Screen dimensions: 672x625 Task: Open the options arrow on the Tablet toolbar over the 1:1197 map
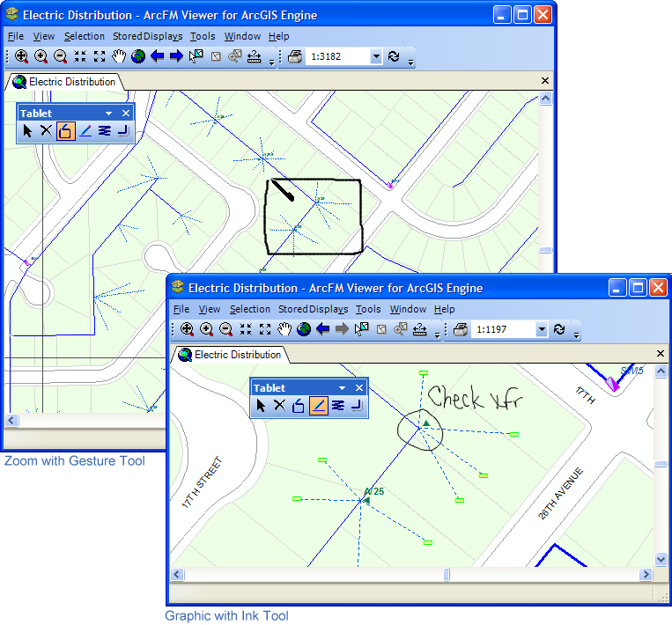pyautogui.click(x=342, y=388)
